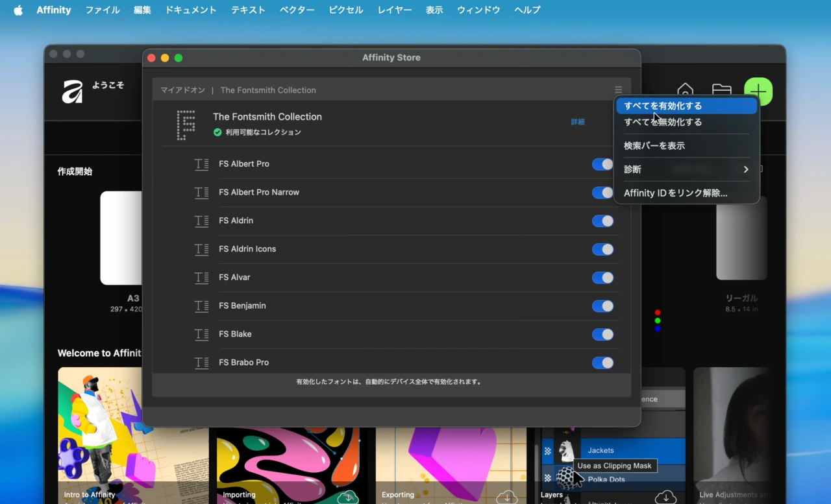Open the レイヤー menu in menu bar

[394, 10]
